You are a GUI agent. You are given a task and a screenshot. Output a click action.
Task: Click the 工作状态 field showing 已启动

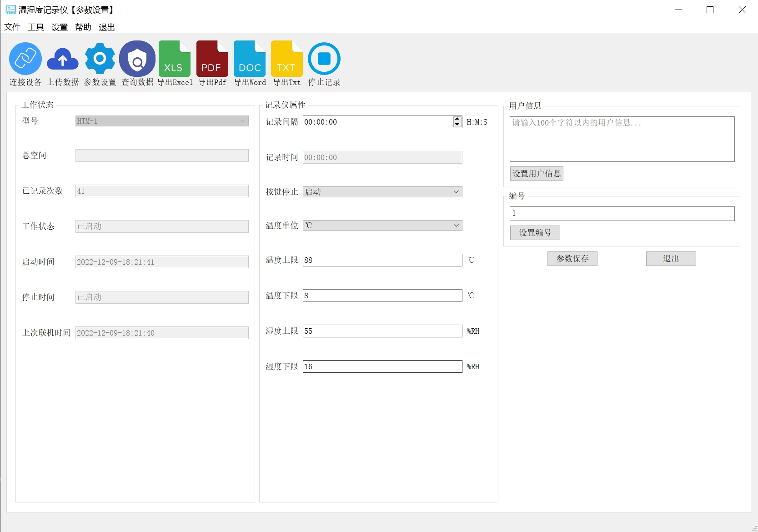point(162,226)
